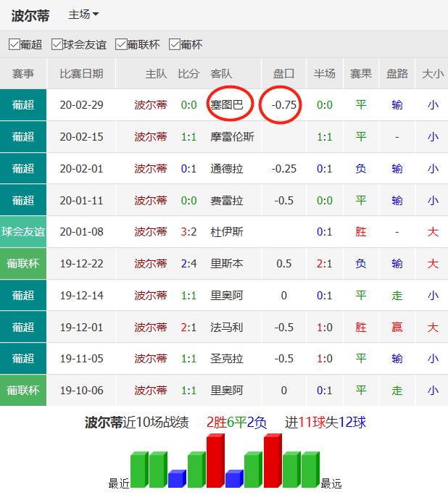Click the circled -0.75 handicap value
The width and height of the screenshot is (448, 495).
[x=283, y=105]
